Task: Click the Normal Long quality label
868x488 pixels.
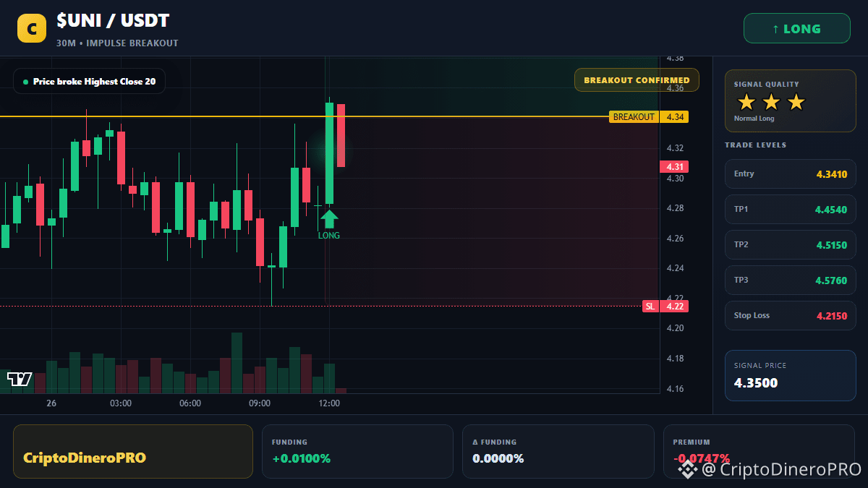Action: tap(754, 119)
